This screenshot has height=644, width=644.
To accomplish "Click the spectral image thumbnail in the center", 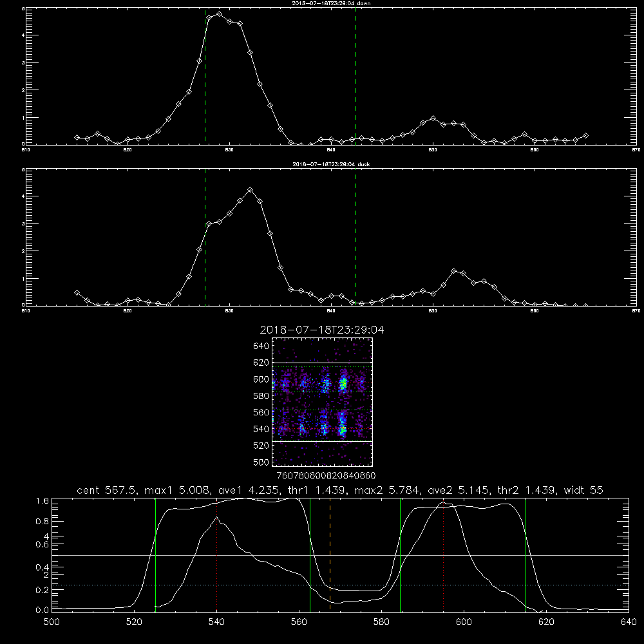I will [323, 402].
